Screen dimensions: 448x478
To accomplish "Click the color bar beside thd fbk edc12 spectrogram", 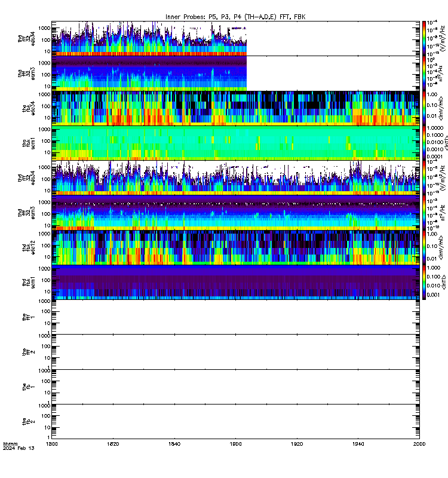I will pos(424,247).
